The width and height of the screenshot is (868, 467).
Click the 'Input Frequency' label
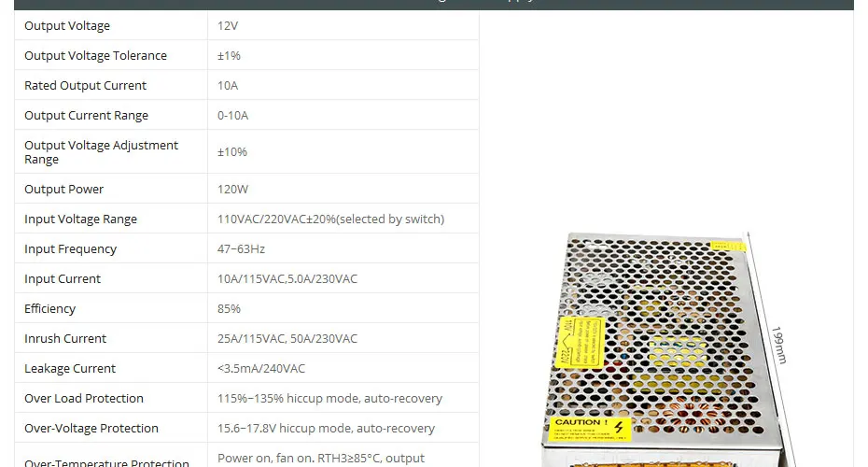click(x=70, y=248)
